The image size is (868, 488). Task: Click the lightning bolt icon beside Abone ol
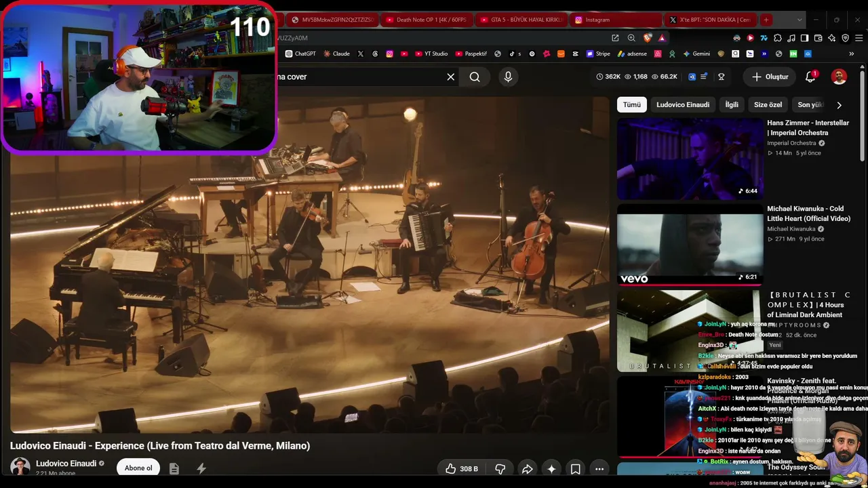pos(201,468)
